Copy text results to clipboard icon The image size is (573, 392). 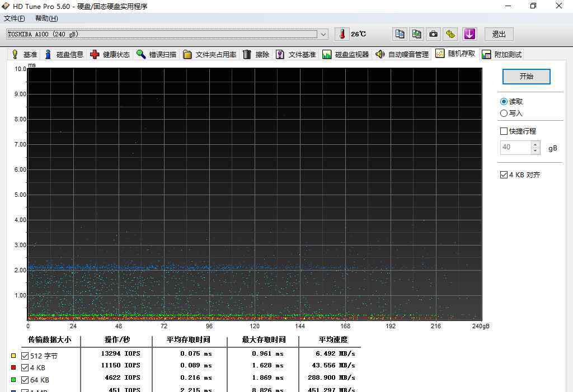[400, 34]
